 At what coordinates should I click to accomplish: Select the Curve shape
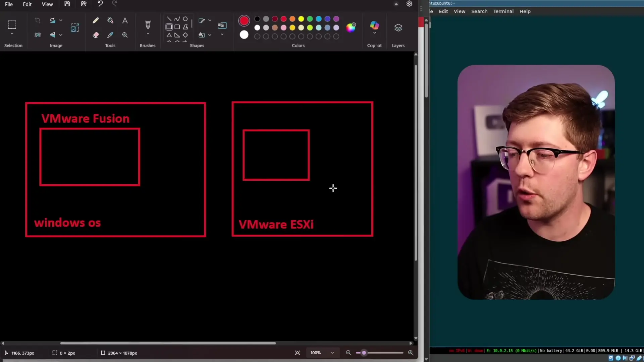coord(177,19)
